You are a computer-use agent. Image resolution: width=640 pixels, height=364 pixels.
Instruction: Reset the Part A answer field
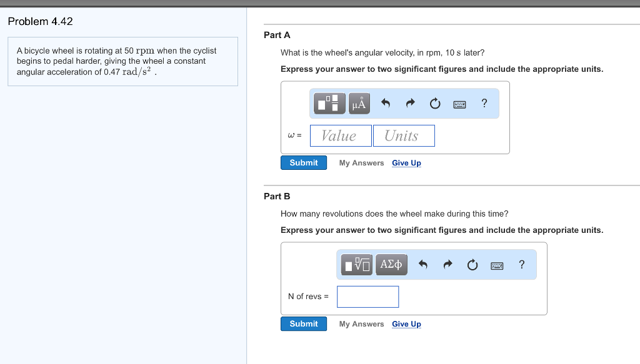coord(435,104)
